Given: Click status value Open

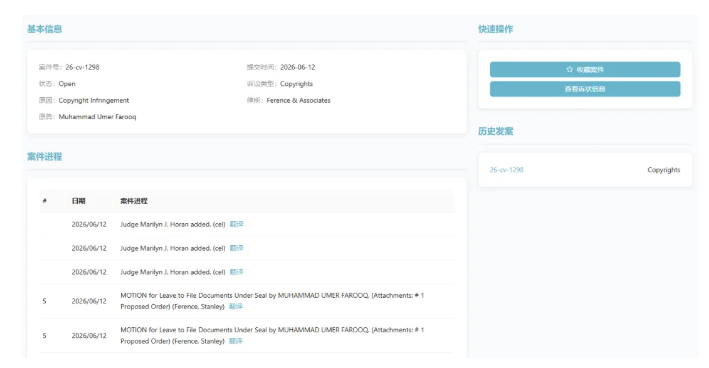Looking at the screenshot, I should (67, 84).
